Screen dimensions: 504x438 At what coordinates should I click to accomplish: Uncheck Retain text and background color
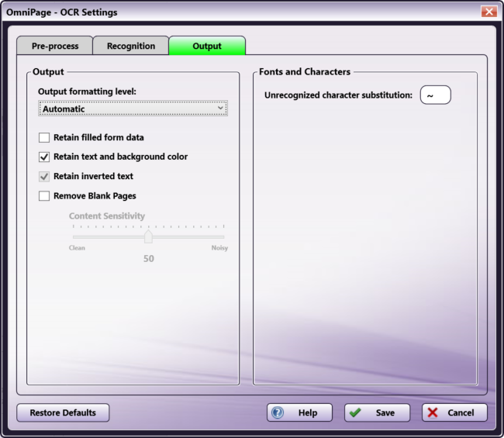pyautogui.click(x=44, y=157)
